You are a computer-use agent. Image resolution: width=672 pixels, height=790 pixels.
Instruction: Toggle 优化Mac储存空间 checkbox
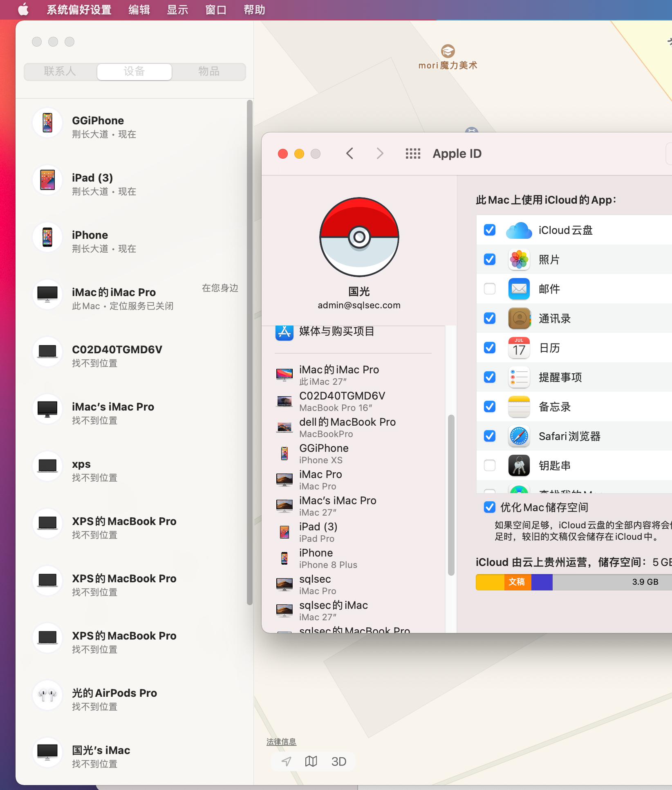point(490,507)
